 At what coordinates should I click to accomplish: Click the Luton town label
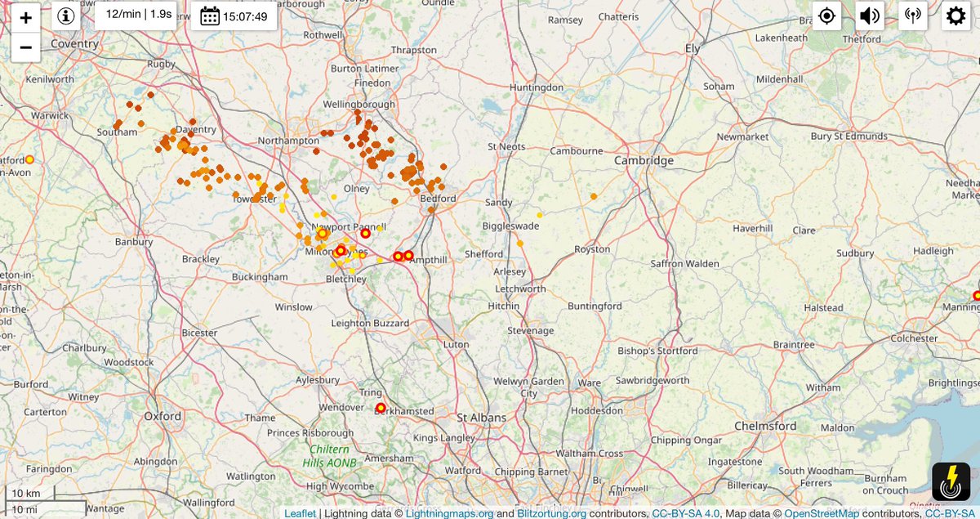[456, 344]
